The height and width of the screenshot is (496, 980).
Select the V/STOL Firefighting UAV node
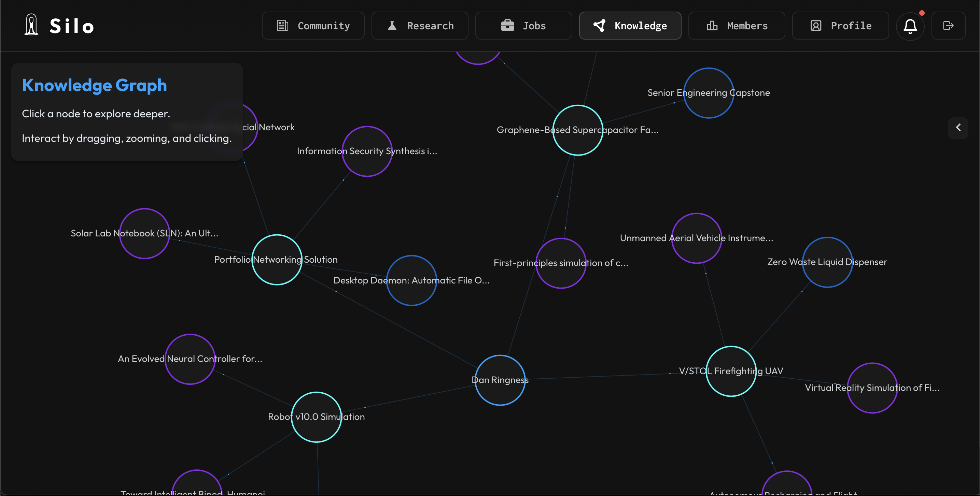[731, 371]
